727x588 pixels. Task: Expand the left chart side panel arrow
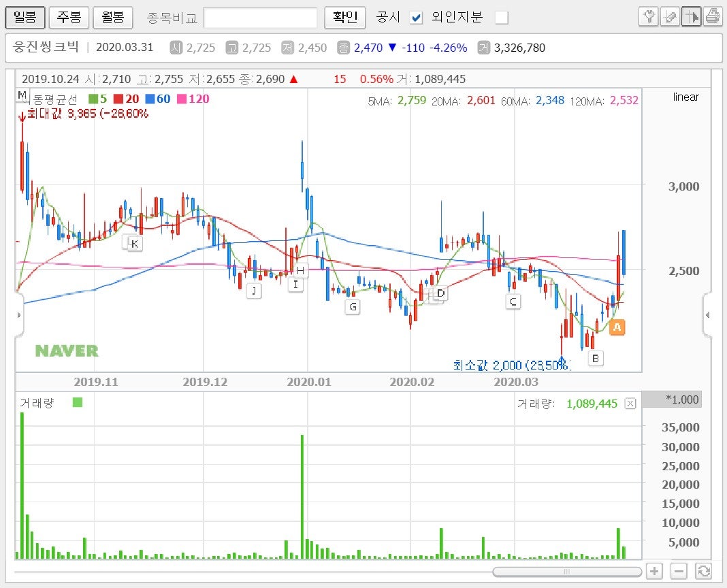point(18,315)
